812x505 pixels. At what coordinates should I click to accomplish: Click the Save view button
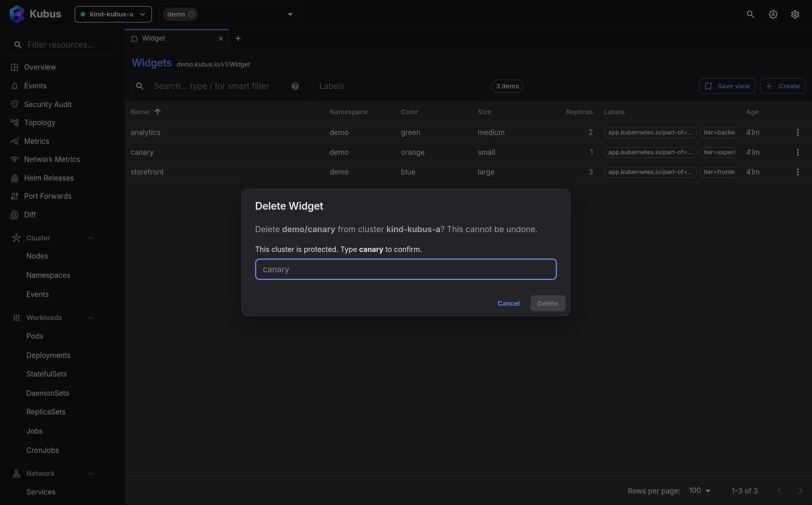point(727,86)
